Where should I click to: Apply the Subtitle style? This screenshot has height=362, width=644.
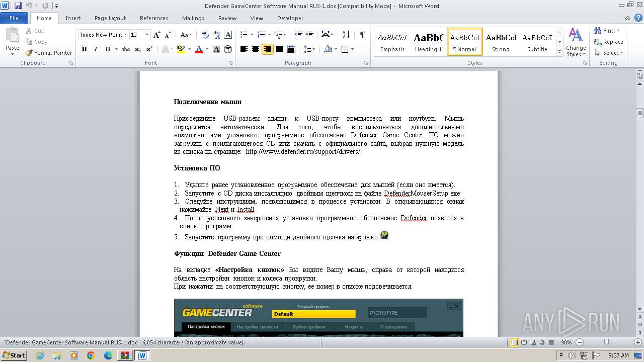pyautogui.click(x=537, y=42)
